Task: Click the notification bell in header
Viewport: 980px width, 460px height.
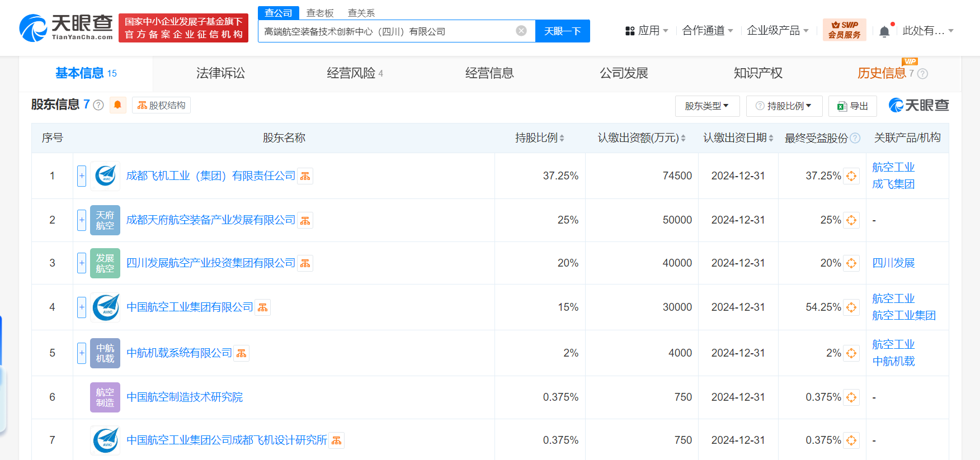Action: [x=884, y=31]
